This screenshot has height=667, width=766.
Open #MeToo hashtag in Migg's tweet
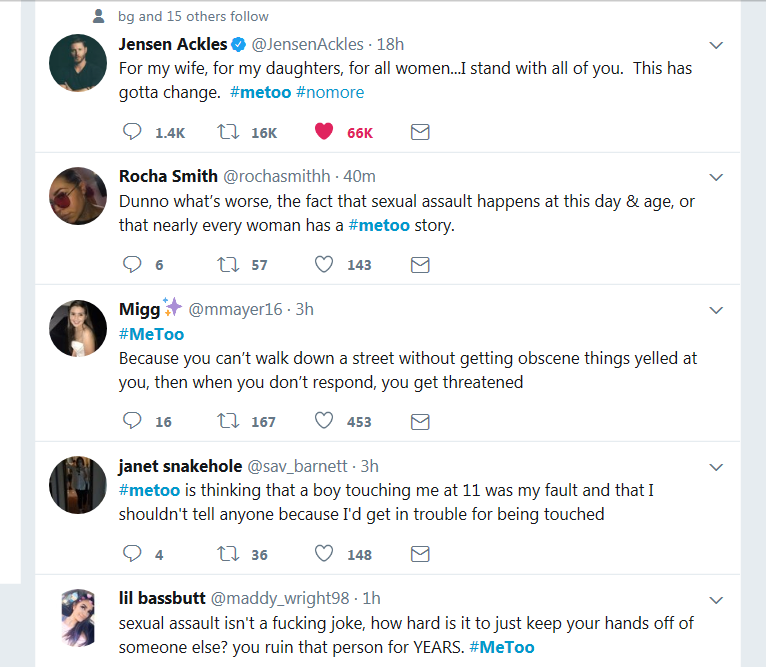[x=151, y=334]
